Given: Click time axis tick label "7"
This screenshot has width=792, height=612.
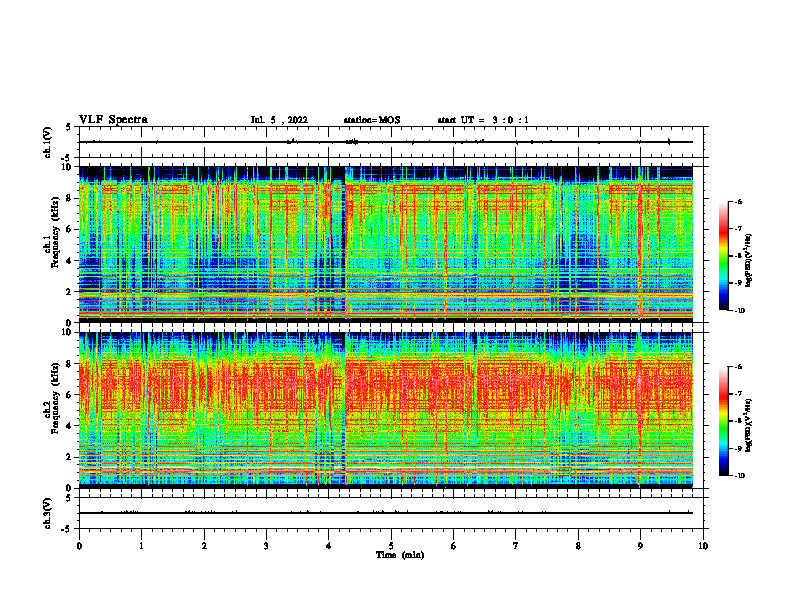Looking at the screenshot, I should 516,546.
